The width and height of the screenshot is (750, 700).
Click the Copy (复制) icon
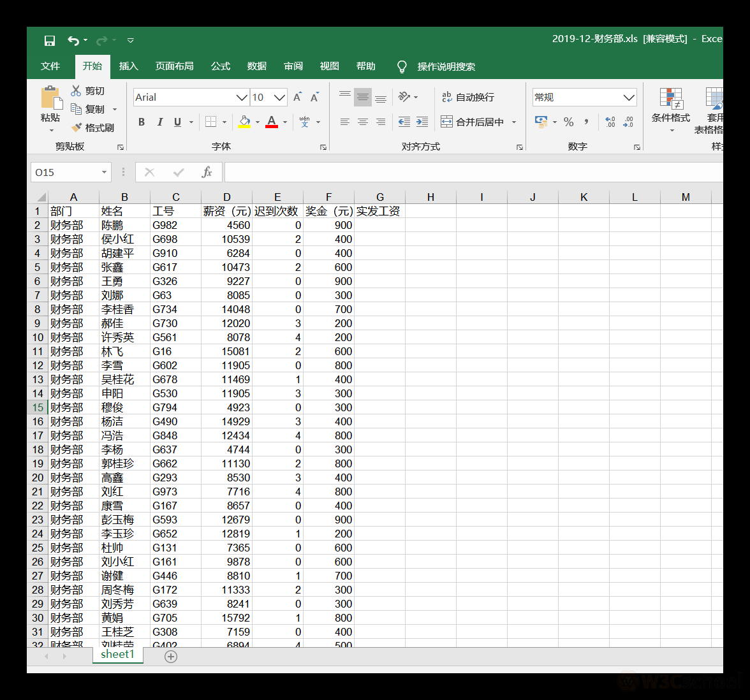click(x=76, y=108)
